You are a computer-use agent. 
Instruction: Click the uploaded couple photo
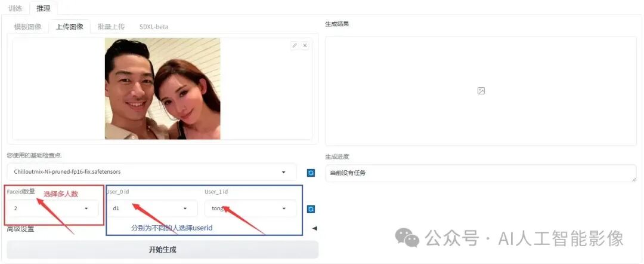click(x=163, y=88)
